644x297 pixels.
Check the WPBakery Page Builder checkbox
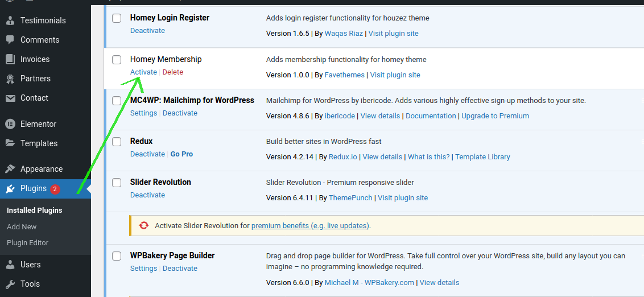(x=117, y=256)
